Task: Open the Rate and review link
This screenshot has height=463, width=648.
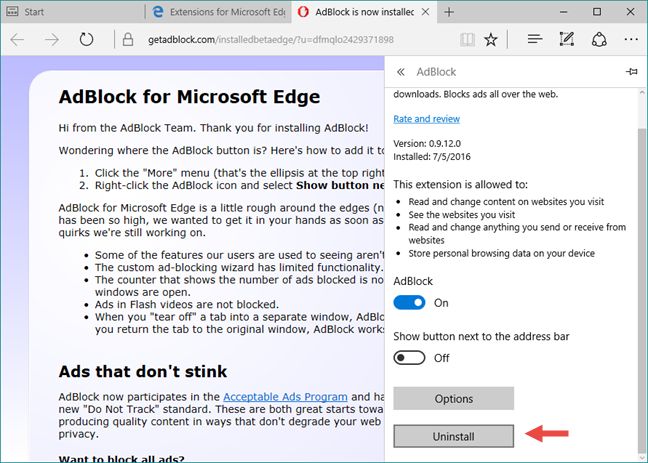Action: (426, 119)
